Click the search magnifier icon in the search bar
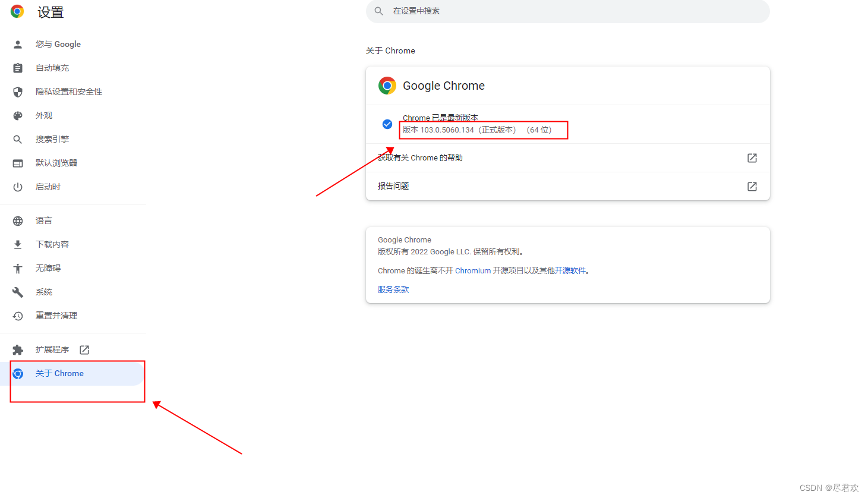868x498 pixels. tap(379, 11)
